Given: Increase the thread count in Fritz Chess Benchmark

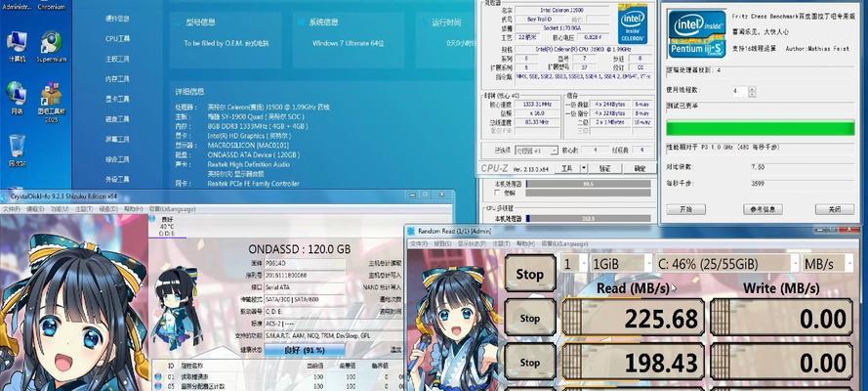Looking at the screenshot, I should 752,88.
